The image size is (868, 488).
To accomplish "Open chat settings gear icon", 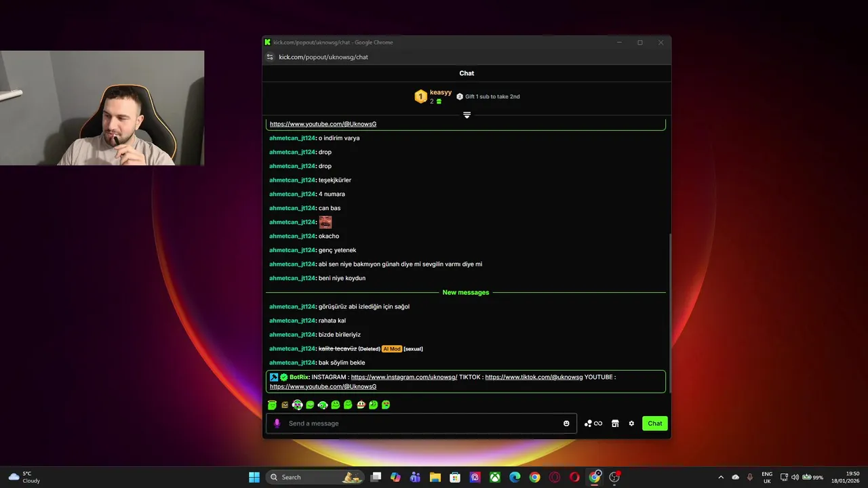I will [631, 424].
